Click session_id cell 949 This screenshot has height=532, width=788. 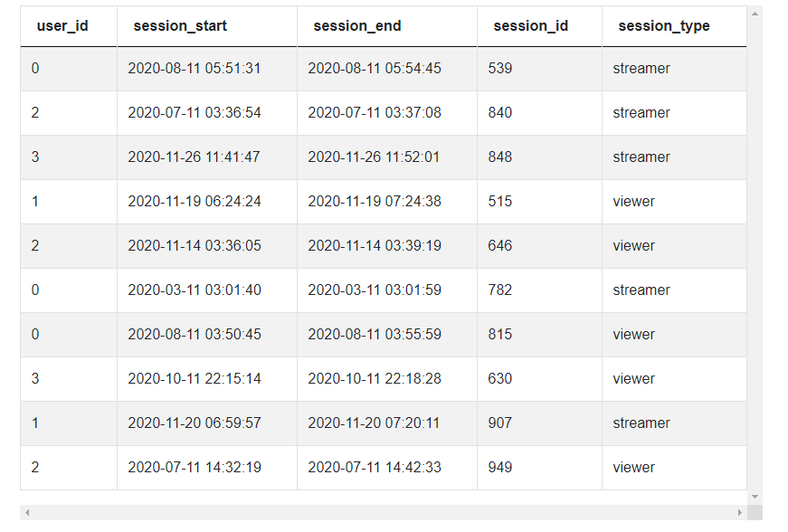(x=500, y=467)
